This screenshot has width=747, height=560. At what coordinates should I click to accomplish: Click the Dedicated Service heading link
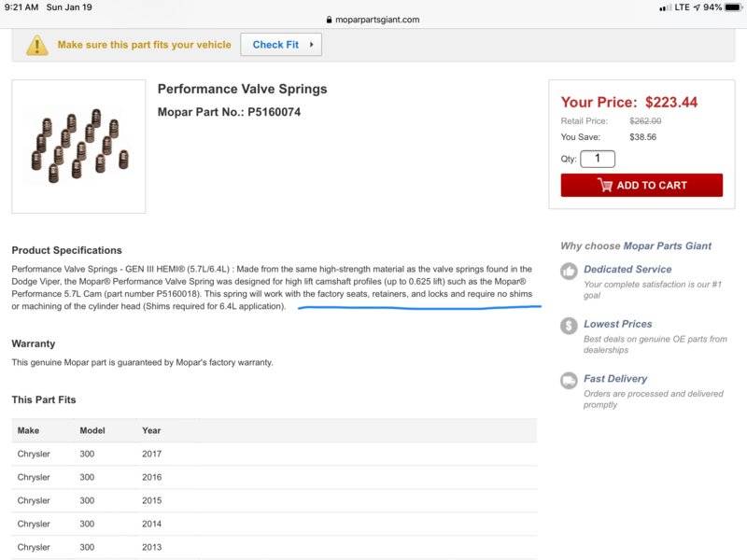pyautogui.click(x=627, y=269)
